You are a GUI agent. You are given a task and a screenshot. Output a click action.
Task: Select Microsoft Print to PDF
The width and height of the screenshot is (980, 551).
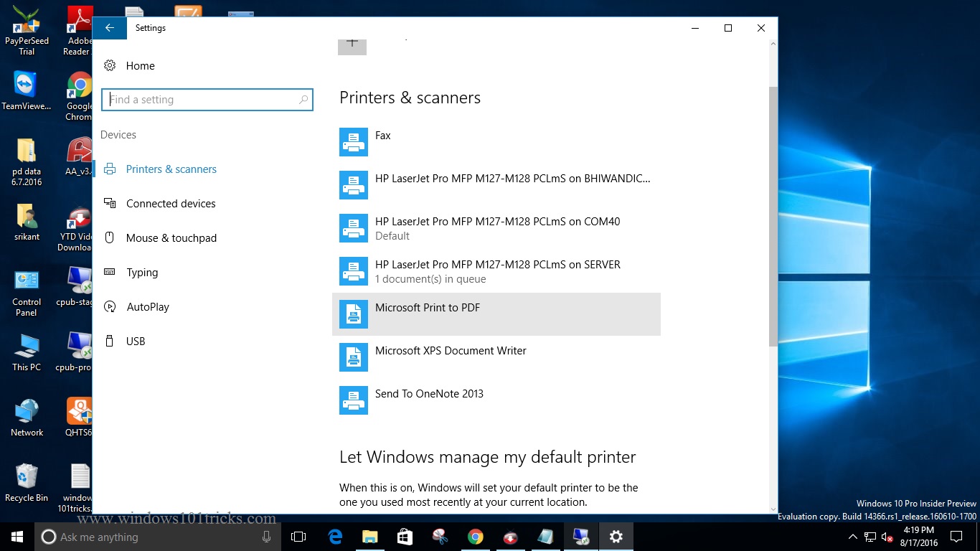tap(496, 314)
